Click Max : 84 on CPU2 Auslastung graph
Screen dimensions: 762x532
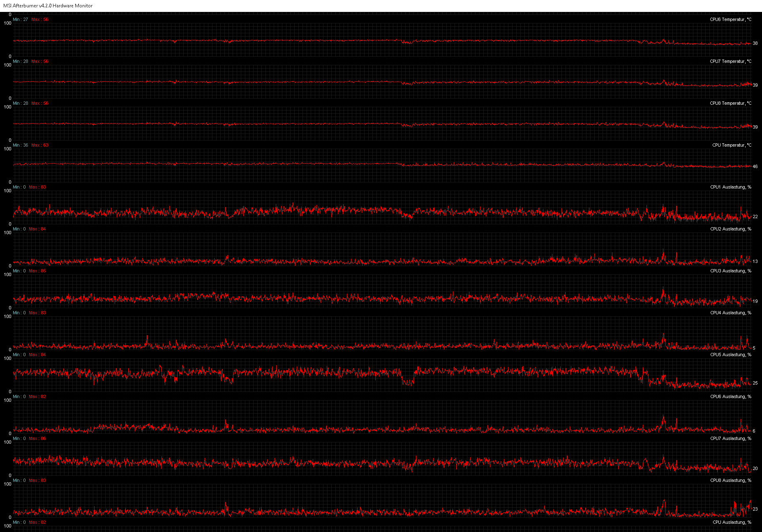point(37,229)
